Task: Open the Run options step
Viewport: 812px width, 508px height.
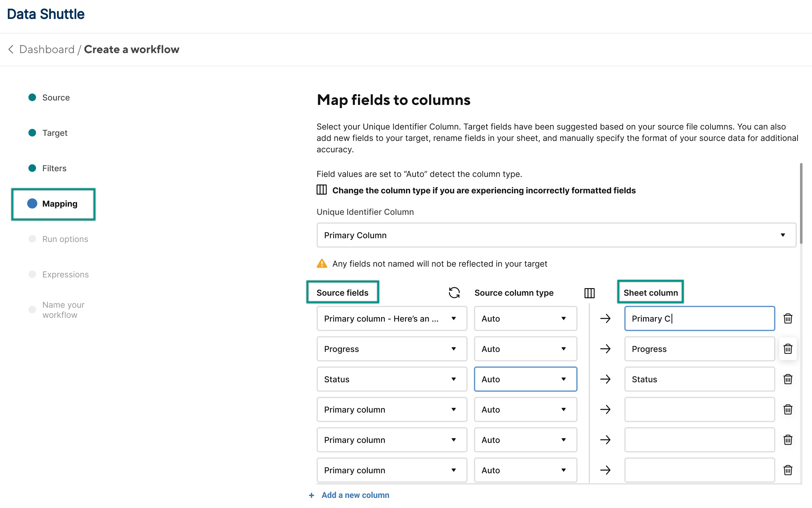Action: pos(65,239)
